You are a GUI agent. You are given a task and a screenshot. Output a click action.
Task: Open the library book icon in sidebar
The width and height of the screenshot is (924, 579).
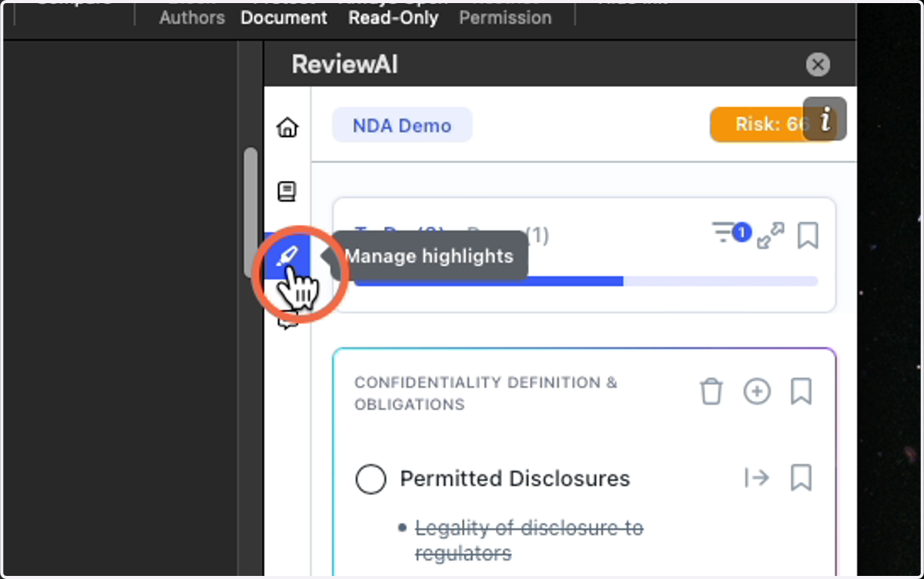(x=287, y=191)
